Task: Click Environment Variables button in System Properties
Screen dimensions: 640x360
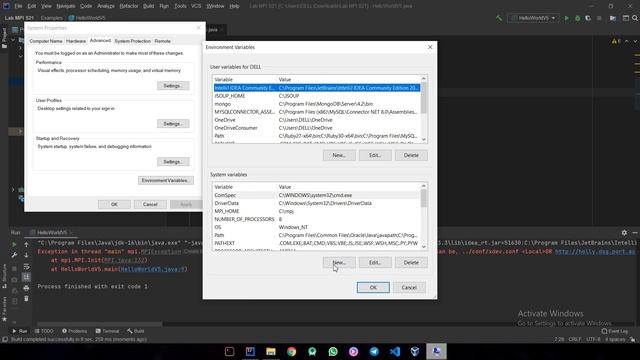Action: click(166, 180)
